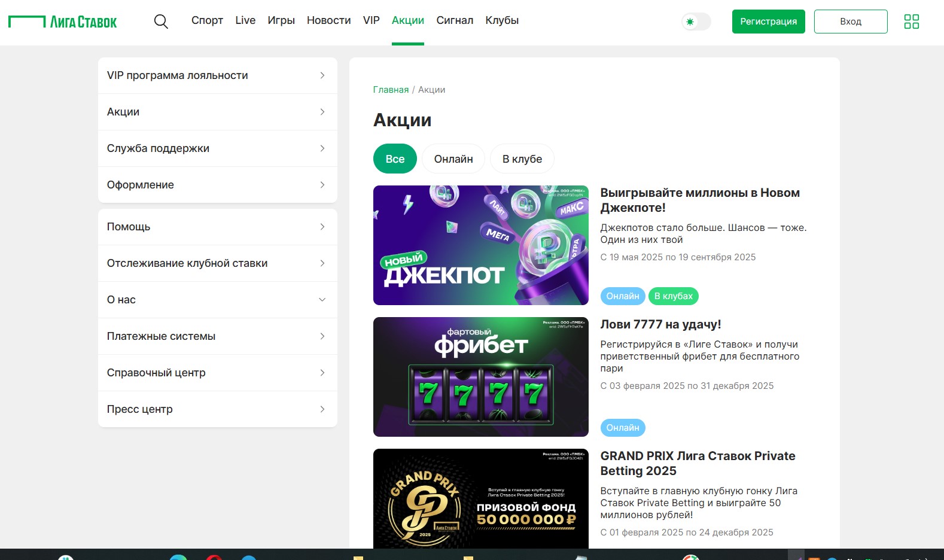Image resolution: width=944 pixels, height=560 pixels.
Task: Open the Акции sidebar item
Action: [x=218, y=112]
